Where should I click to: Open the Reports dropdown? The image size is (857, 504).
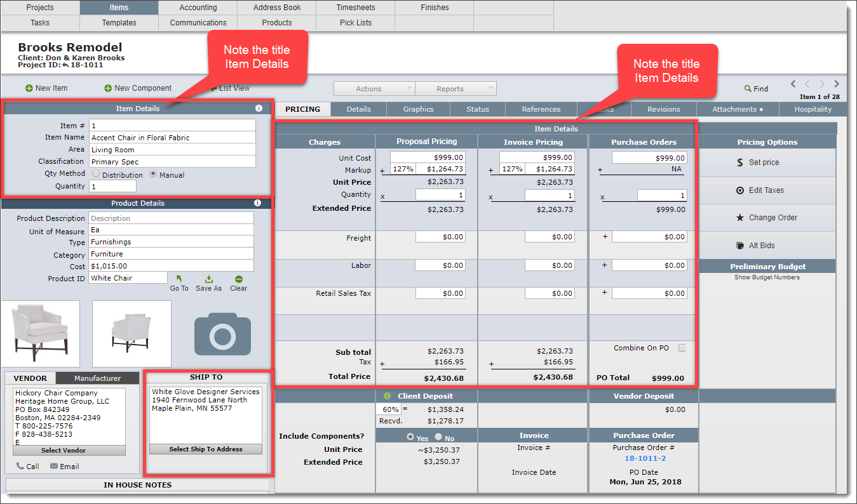[x=455, y=89]
